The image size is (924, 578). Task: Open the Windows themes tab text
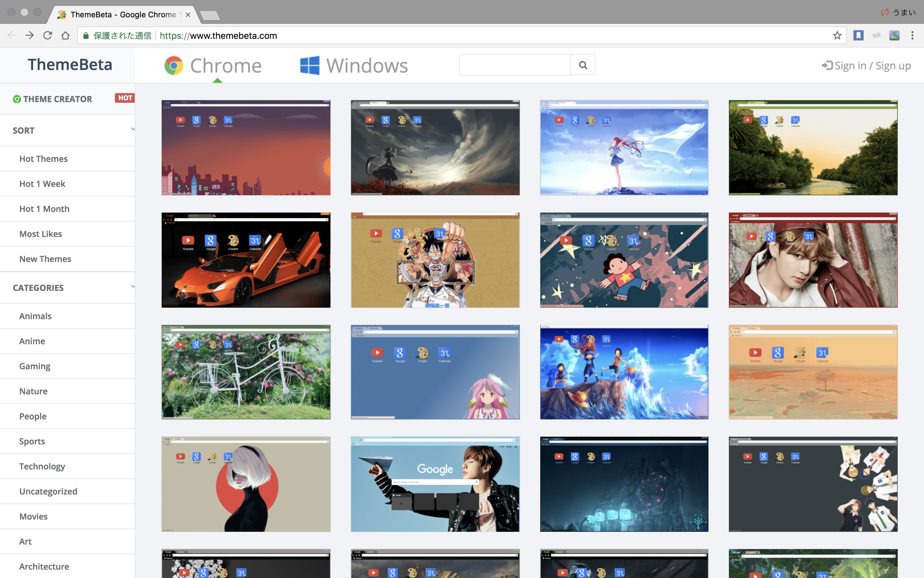367,66
